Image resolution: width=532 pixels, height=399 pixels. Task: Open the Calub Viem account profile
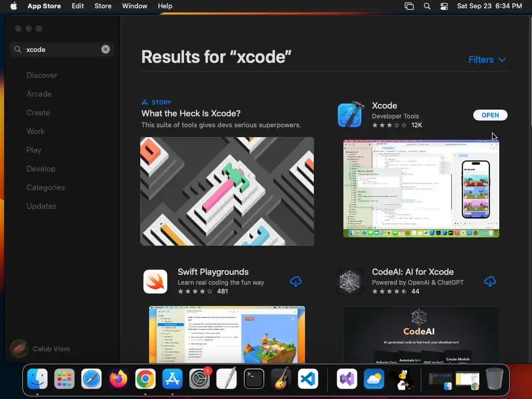pyautogui.click(x=40, y=349)
